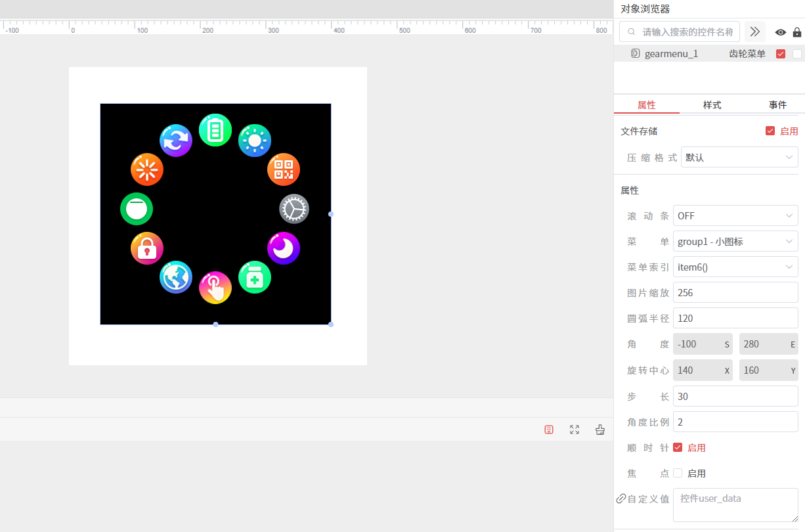This screenshot has width=805, height=532.
Task: Click the brightness sun icon
Action: click(255, 141)
